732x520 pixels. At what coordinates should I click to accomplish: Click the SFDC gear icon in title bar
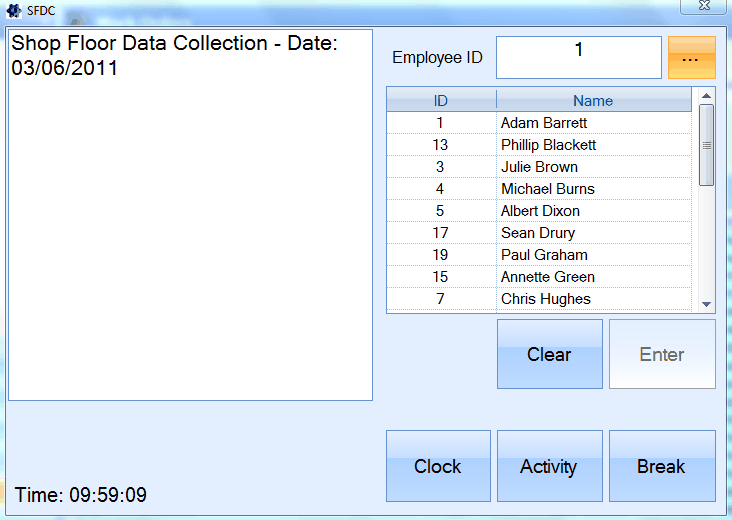click(x=14, y=10)
